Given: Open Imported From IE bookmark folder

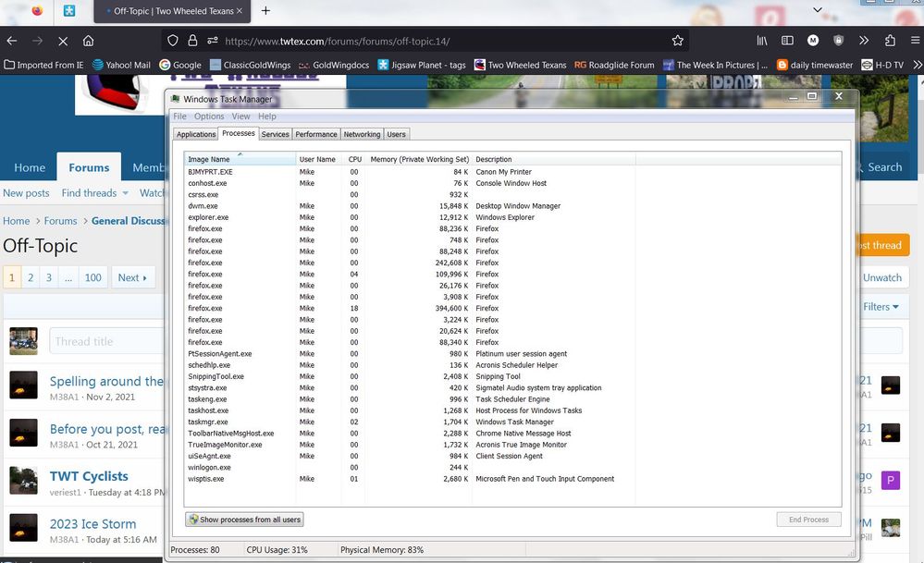Looking at the screenshot, I should click(x=44, y=65).
